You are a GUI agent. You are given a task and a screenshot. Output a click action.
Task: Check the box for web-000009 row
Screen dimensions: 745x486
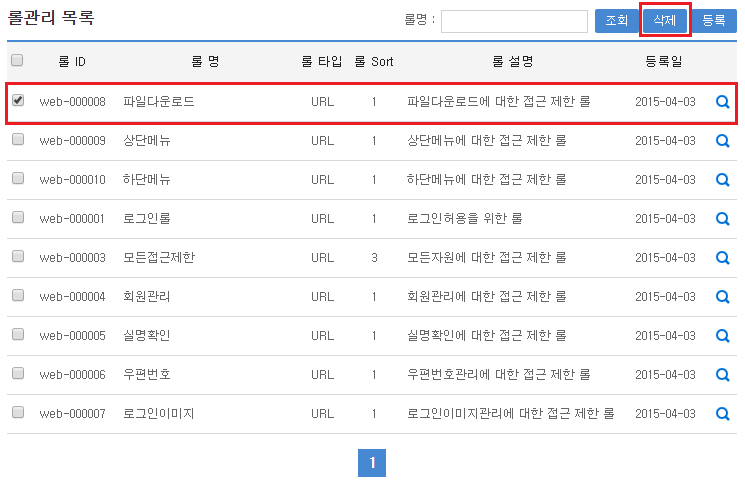[18, 140]
